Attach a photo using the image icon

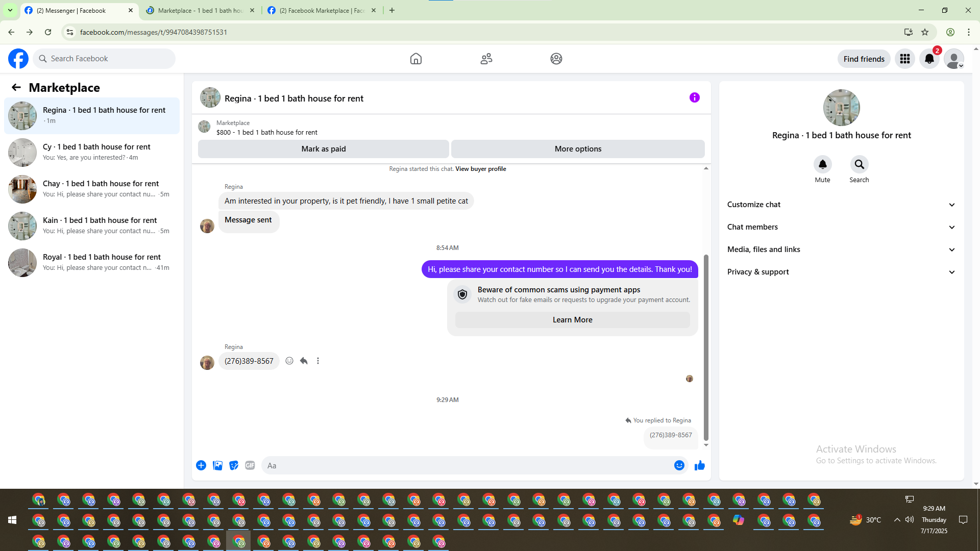pyautogui.click(x=217, y=465)
